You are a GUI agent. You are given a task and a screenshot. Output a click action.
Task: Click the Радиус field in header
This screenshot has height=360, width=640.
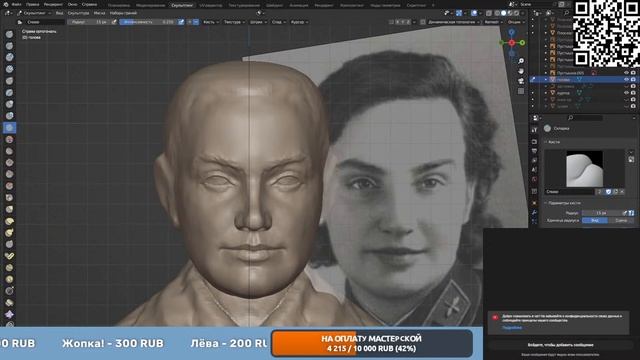click(x=89, y=22)
